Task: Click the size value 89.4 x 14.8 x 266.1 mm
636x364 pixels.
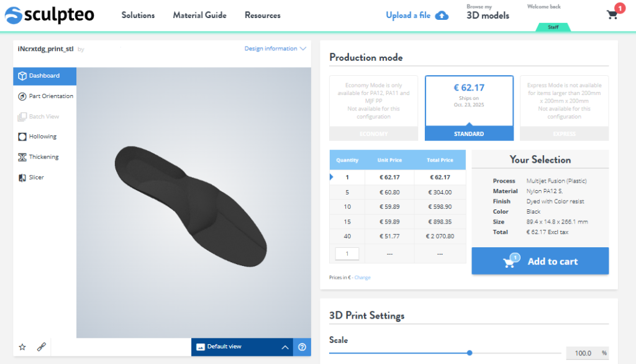Action: pyautogui.click(x=557, y=222)
